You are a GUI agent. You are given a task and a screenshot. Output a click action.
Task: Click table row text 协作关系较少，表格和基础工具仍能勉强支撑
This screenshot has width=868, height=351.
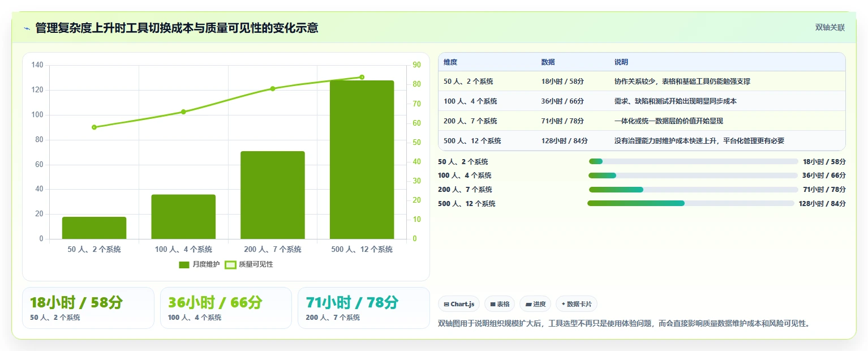point(682,82)
